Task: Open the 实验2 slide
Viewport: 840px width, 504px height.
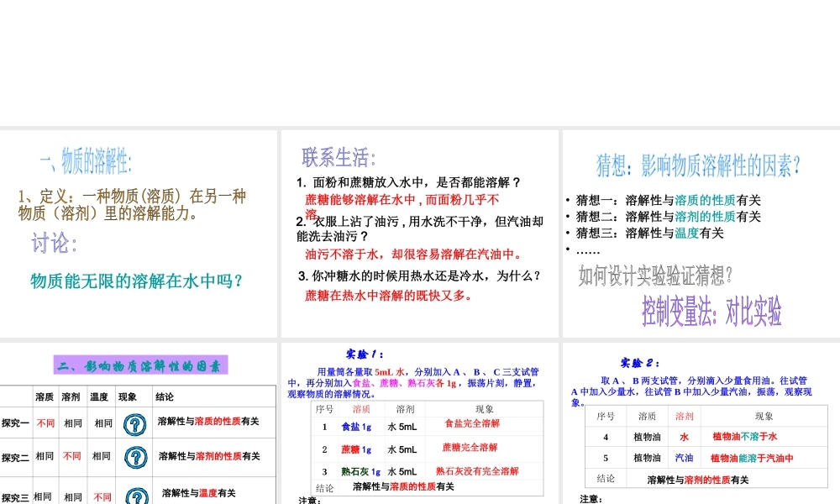Action: tap(701, 423)
